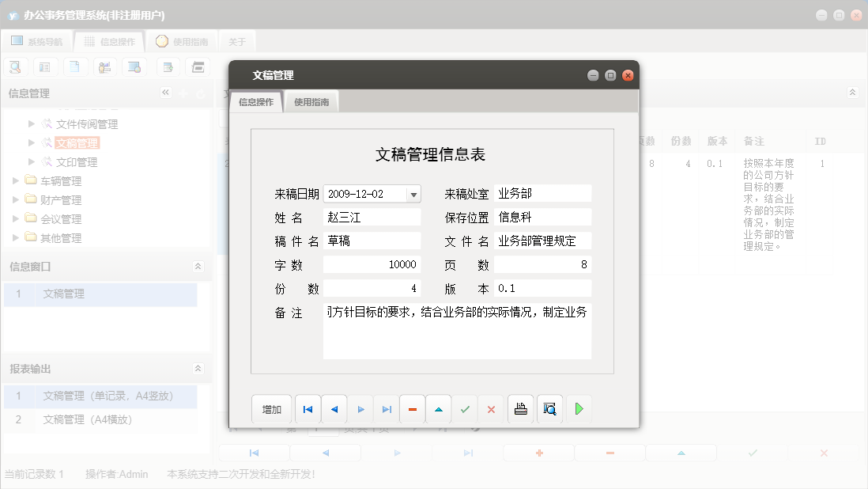
Task: Click the 增加 button to add a record
Action: 271,408
